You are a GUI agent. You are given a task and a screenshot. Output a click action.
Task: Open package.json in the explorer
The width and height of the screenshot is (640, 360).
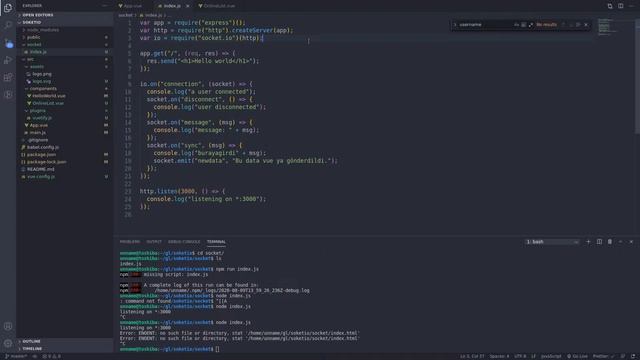64,155
